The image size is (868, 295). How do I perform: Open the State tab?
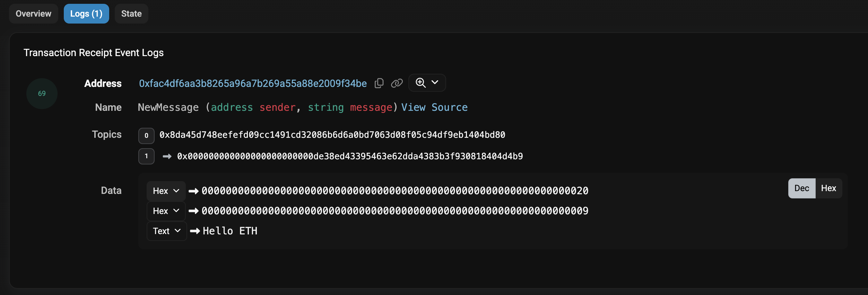(x=131, y=14)
